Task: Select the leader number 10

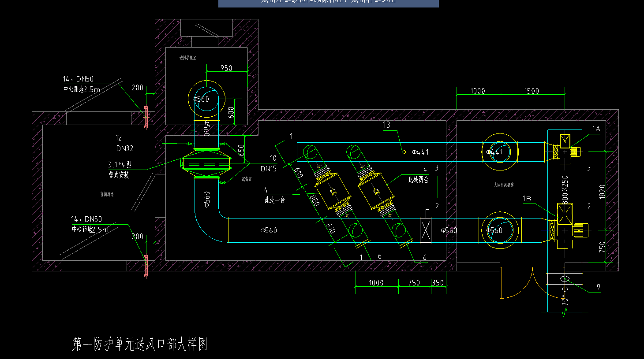Action: click(x=273, y=158)
